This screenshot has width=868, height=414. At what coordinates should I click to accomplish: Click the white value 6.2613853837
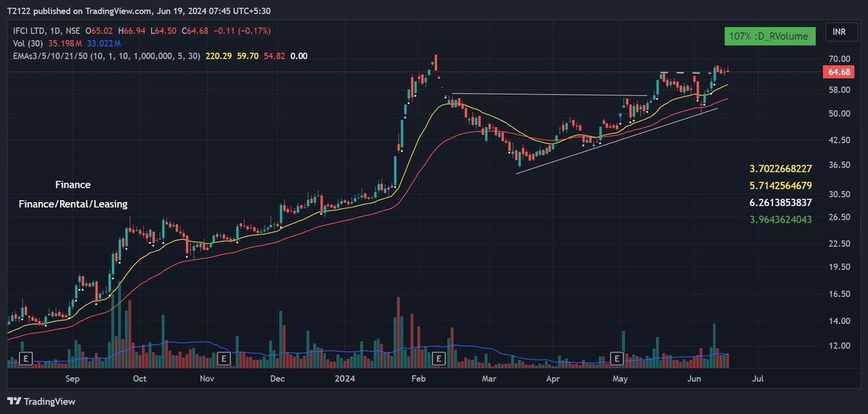pyautogui.click(x=781, y=202)
